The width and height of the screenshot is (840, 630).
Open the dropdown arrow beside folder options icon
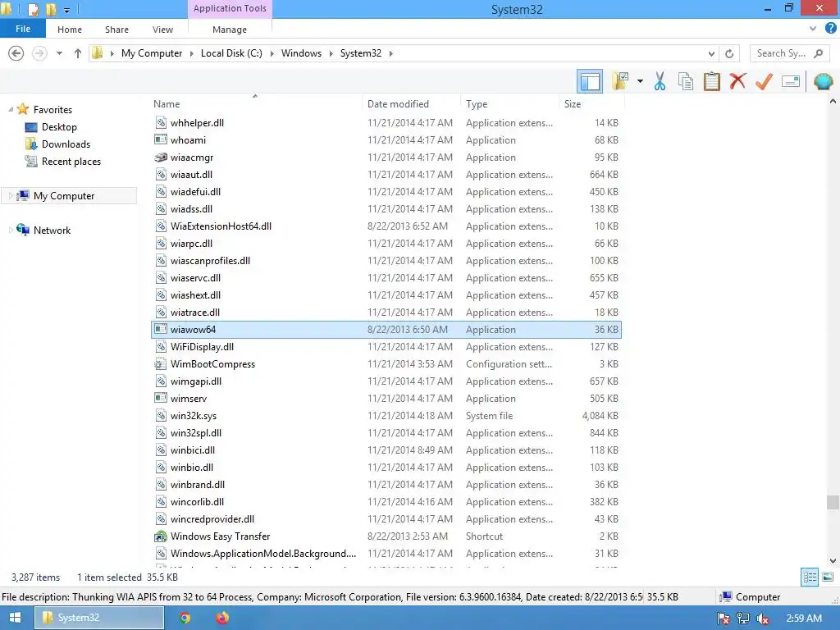(x=640, y=81)
